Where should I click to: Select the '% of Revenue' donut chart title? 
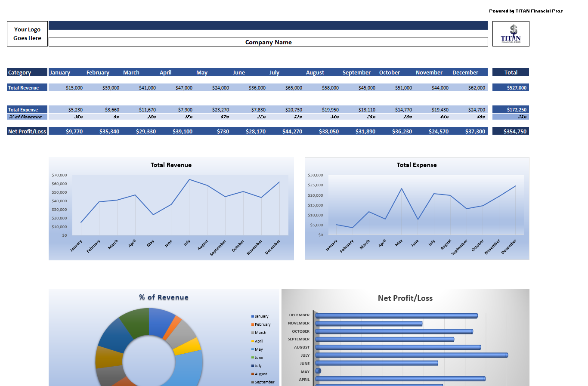pos(164,297)
